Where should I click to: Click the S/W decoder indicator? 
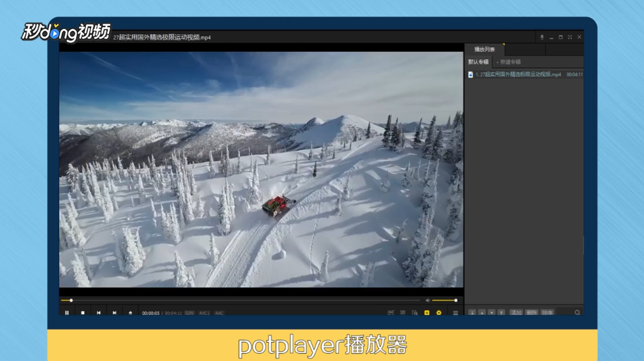[x=189, y=313]
